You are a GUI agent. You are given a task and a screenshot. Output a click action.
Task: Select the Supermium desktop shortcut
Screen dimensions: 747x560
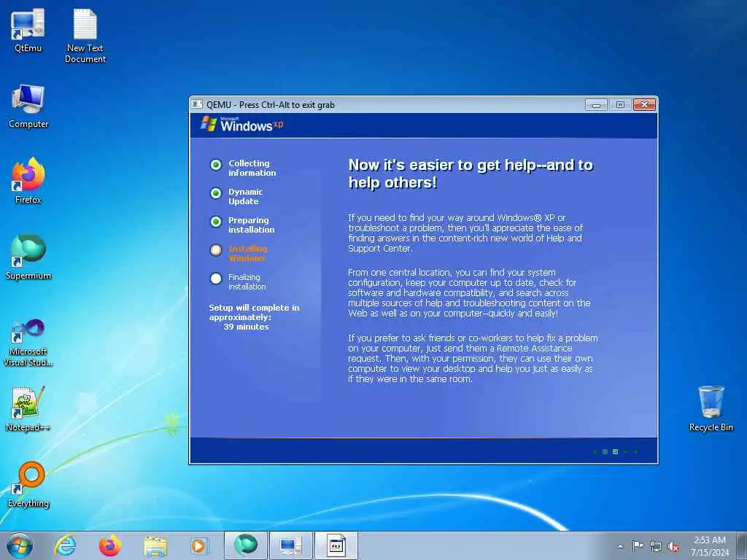[x=28, y=257]
